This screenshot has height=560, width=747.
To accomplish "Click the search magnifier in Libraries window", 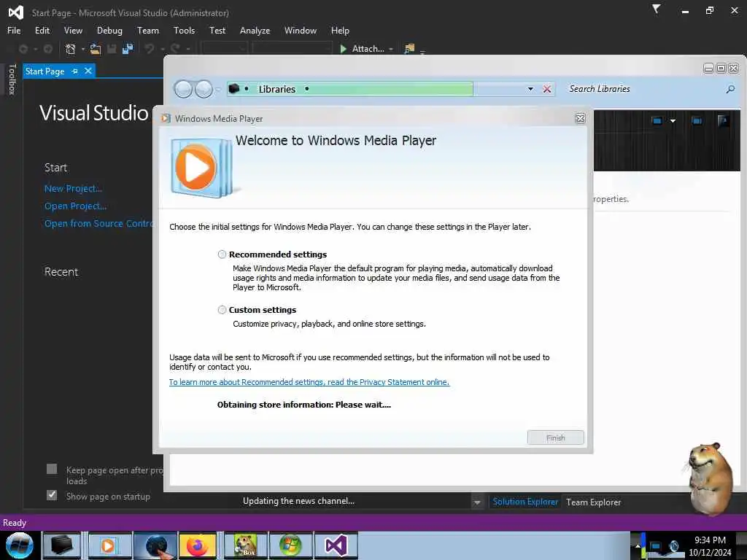I will click(x=730, y=89).
